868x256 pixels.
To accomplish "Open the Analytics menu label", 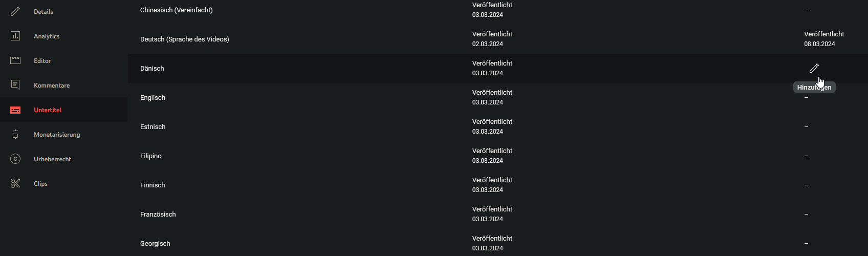I will [47, 36].
